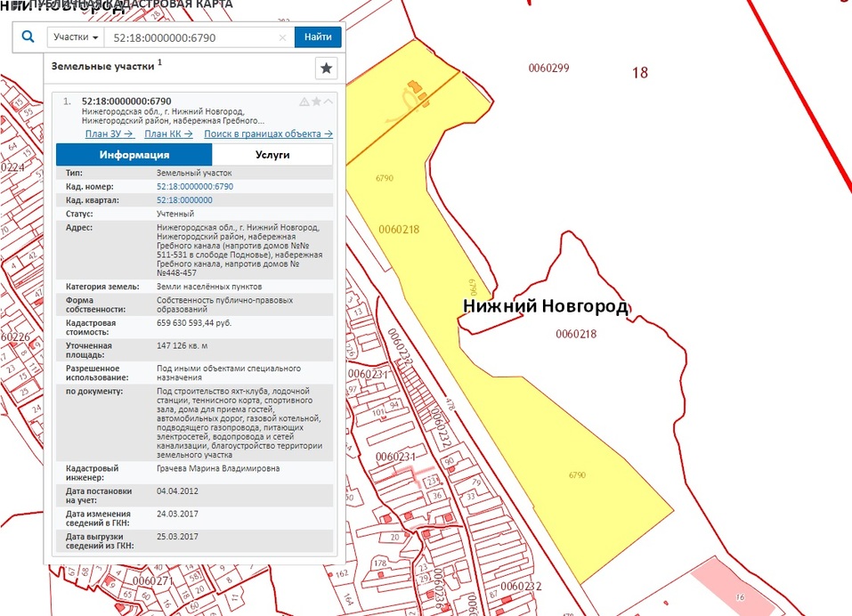
Task: Click into the cadastral number search field
Action: (x=191, y=37)
